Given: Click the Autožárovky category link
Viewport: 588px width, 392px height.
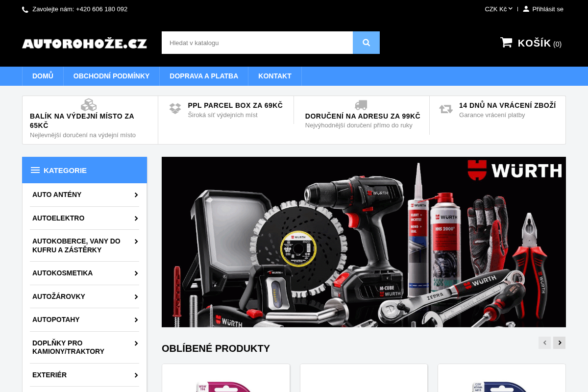Looking at the screenshot, I should 59,296.
